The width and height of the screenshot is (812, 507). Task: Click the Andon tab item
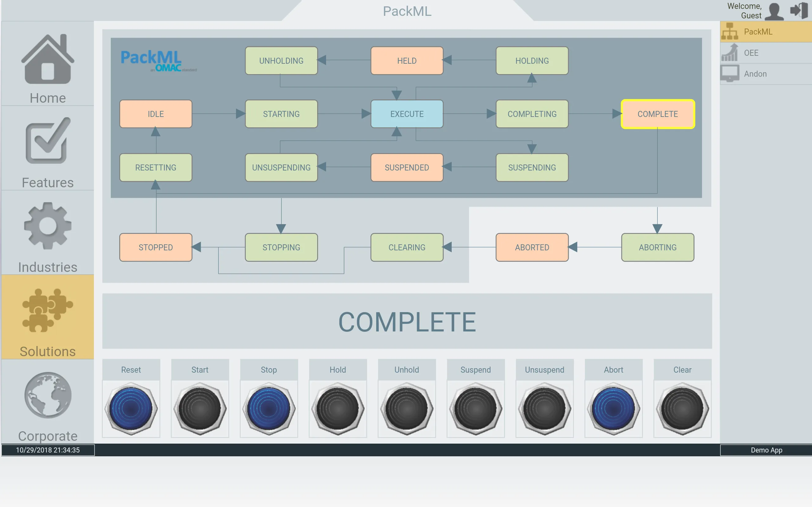[765, 74]
